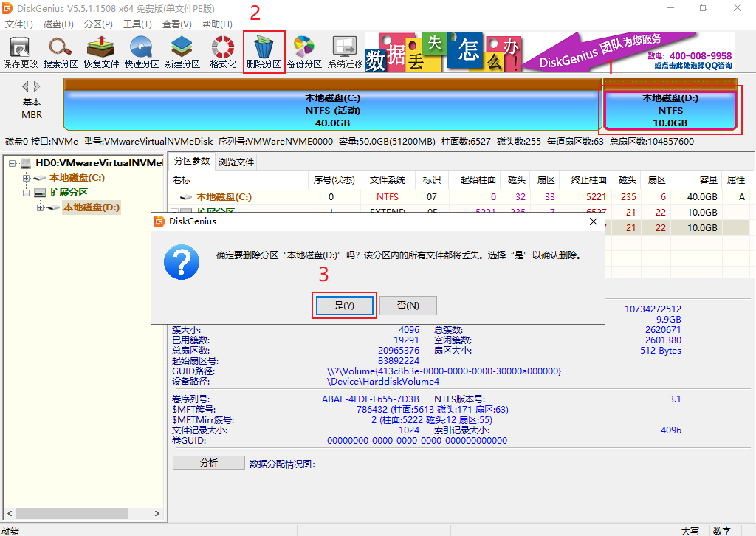
Task: Open the 搜索分区 search partition tool
Action: coord(61,52)
